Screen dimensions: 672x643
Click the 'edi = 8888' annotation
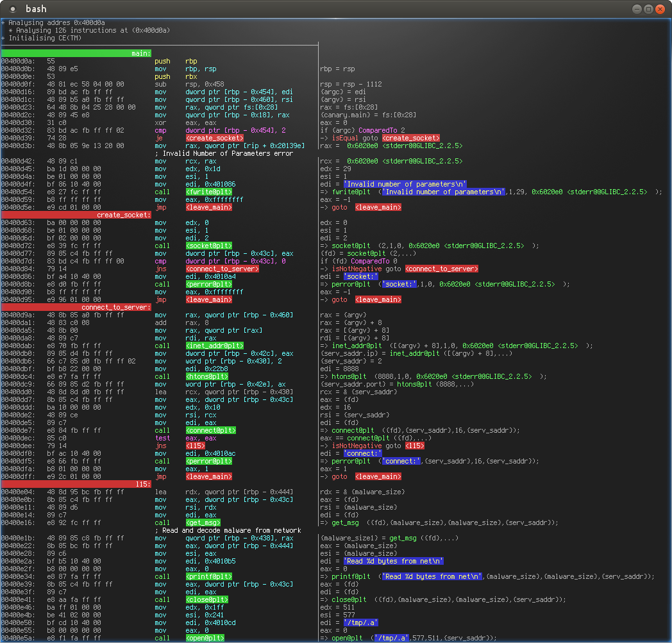[339, 369]
